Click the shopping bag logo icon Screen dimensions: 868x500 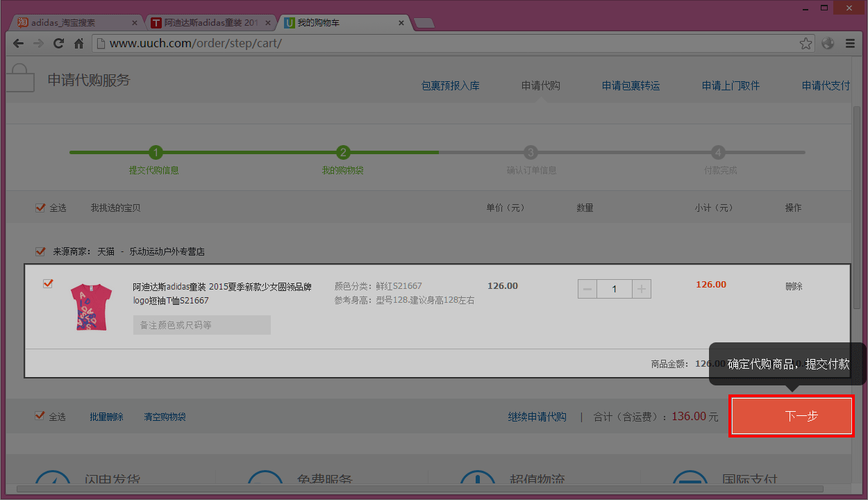point(19,78)
